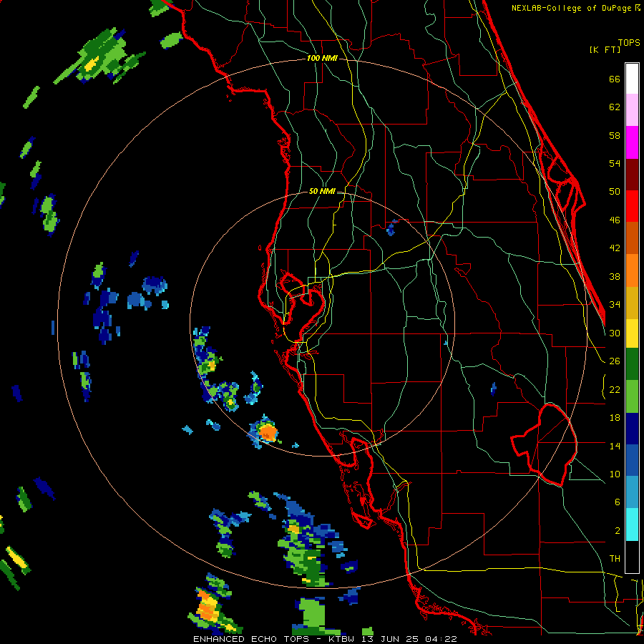Click the "66" legend value
The height and width of the screenshot is (644, 644).
click(x=615, y=79)
